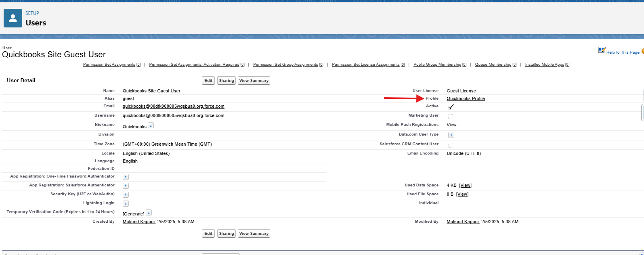
Task: Click the top Sharing button
Action: point(227,81)
